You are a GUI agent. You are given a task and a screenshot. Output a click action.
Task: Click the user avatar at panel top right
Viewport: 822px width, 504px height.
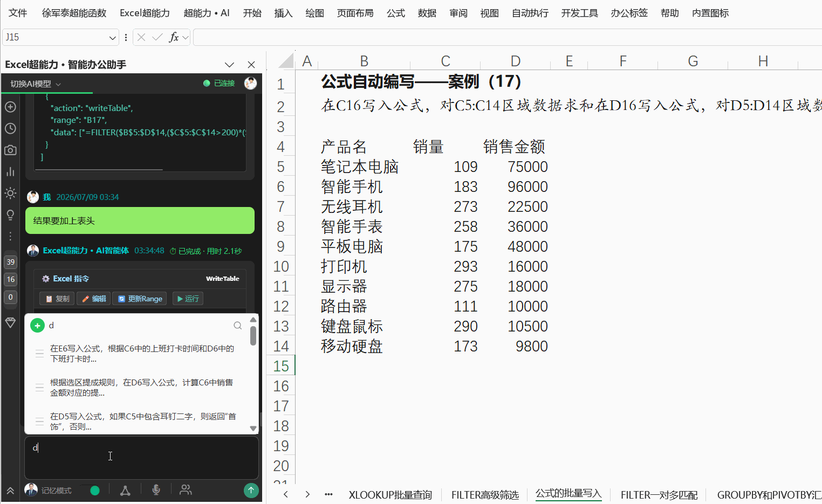click(x=250, y=83)
